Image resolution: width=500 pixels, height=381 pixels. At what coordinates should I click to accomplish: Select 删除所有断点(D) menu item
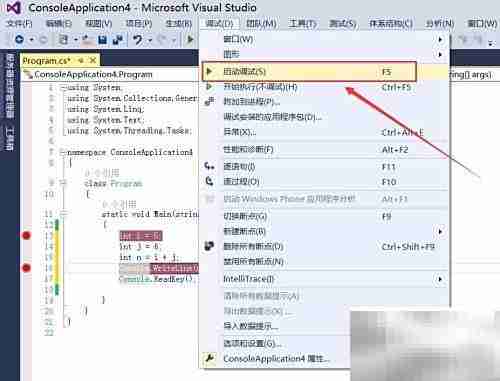tap(325, 247)
